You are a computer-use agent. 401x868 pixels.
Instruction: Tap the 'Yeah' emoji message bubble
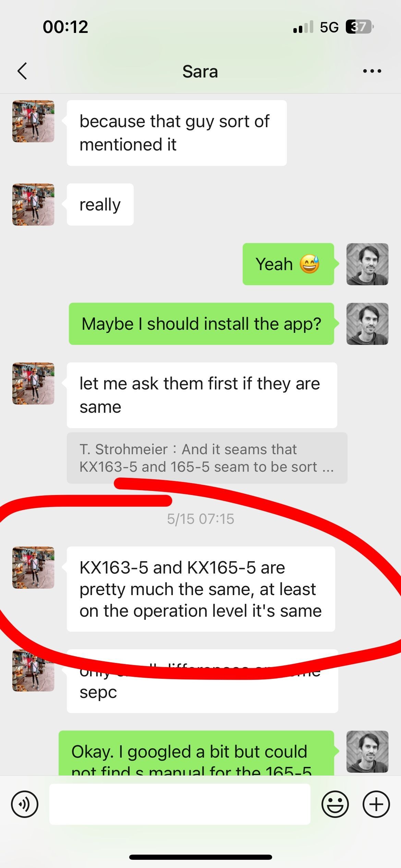(288, 264)
